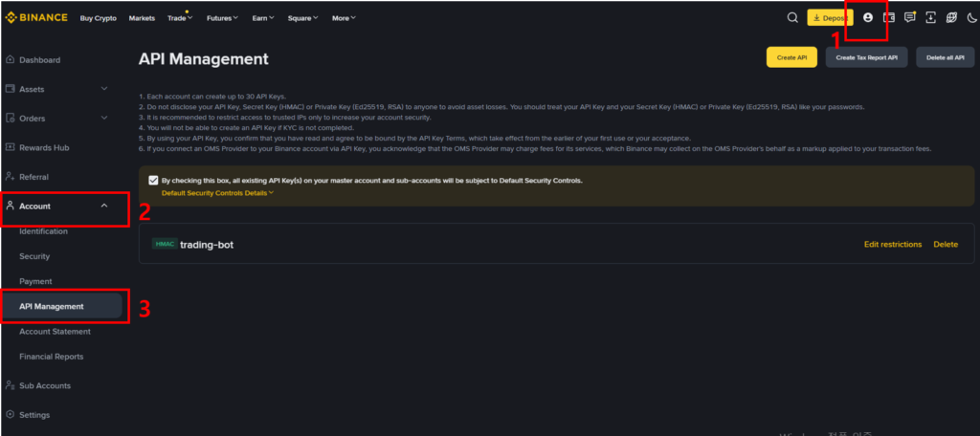Viewport: 980px width, 436px height.
Task: Click the Rewards Hub sidebar icon
Action: point(10,147)
